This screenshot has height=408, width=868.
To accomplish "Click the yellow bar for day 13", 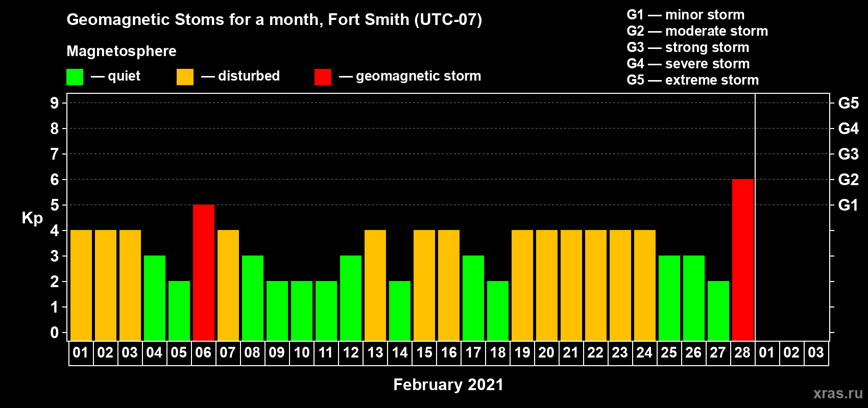I will pyautogui.click(x=375, y=285).
